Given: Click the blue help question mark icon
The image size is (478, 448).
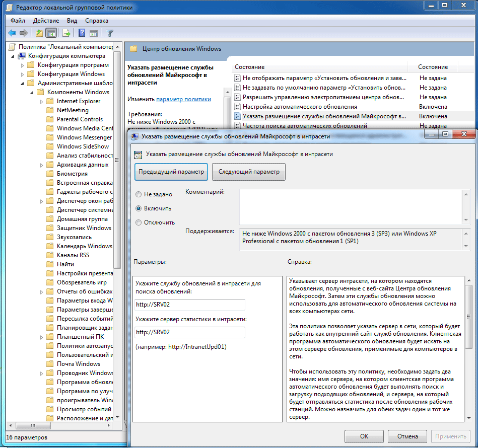Looking at the screenshot, I should (x=82, y=33).
